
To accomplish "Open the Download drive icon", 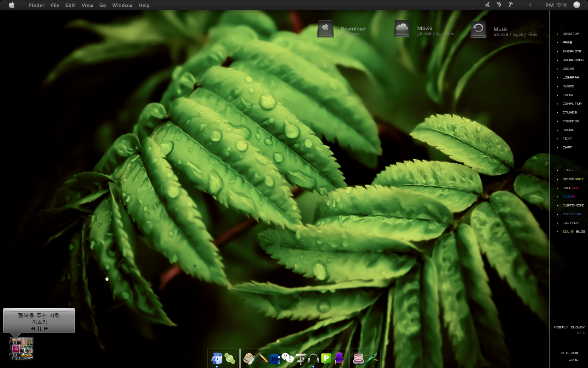I will 325,29.
